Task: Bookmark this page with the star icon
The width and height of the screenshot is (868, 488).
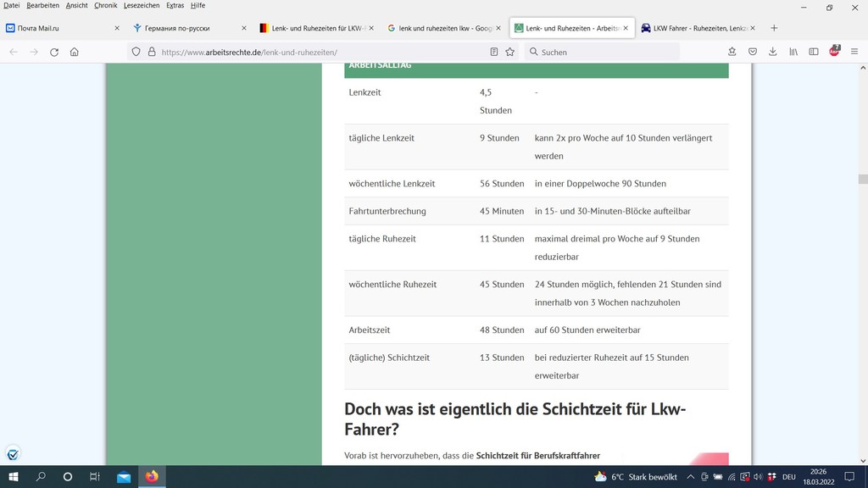Action: (x=510, y=52)
